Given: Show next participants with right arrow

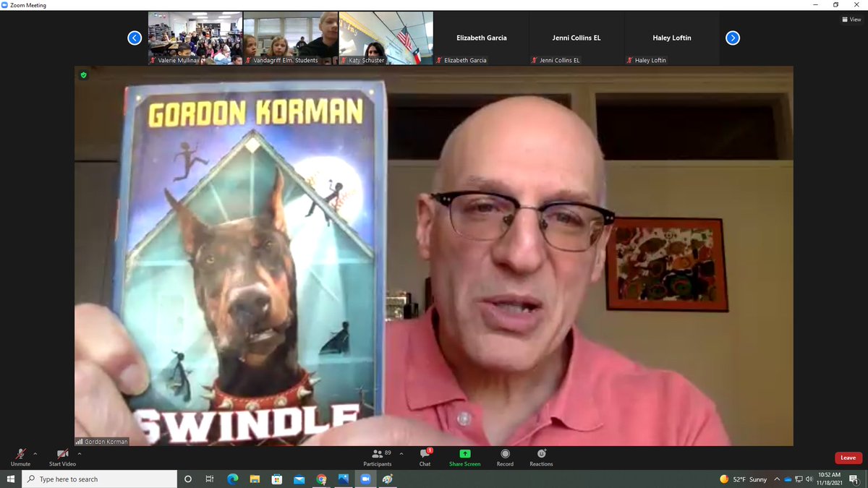Looking at the screenshot, I should point(733,38).
